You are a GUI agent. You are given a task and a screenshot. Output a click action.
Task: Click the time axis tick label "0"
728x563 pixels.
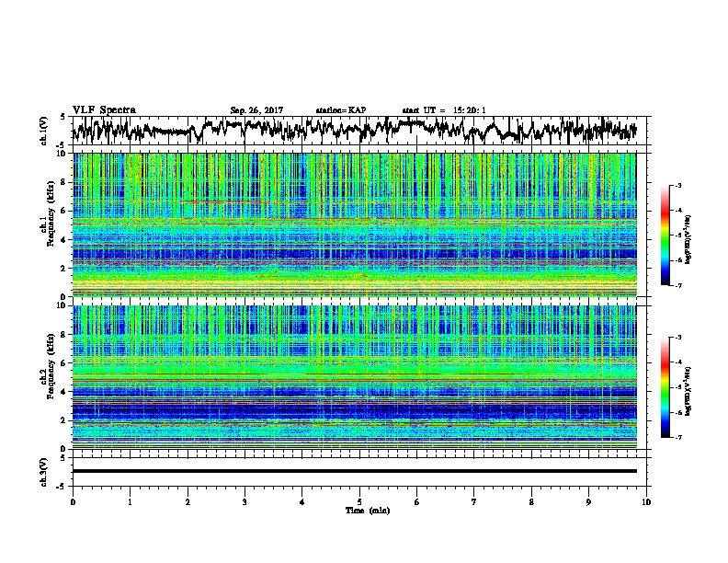tap(73, 502)
